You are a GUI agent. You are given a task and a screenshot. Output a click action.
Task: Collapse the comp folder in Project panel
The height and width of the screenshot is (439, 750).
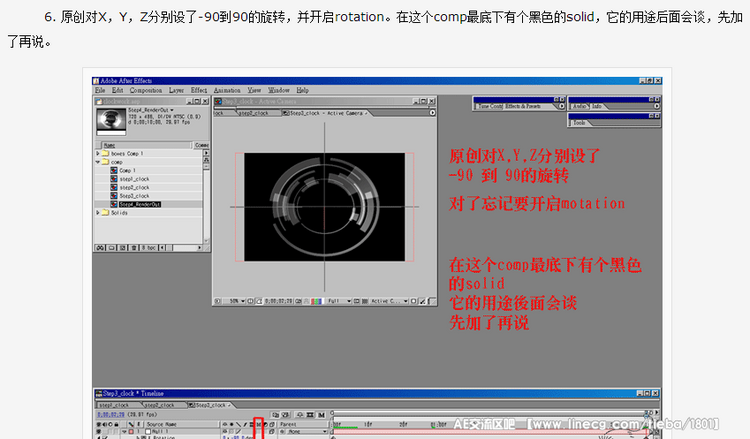pyautogui.click(x=98, y=162)
